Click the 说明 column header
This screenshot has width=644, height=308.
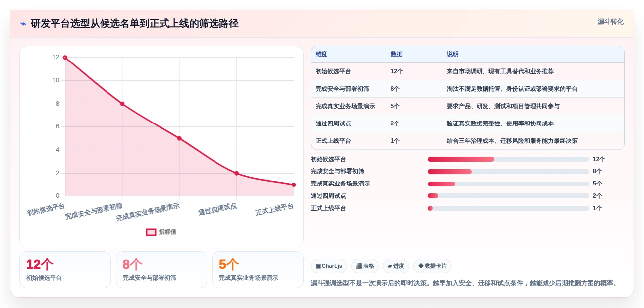tap(453, 54)
